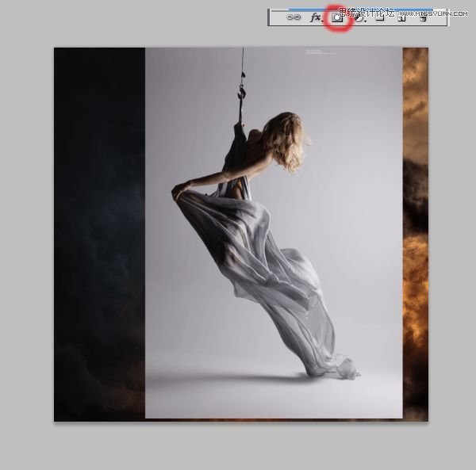
Task: Click the fiery orange cloud strip on right
Action: click(415, 238)
